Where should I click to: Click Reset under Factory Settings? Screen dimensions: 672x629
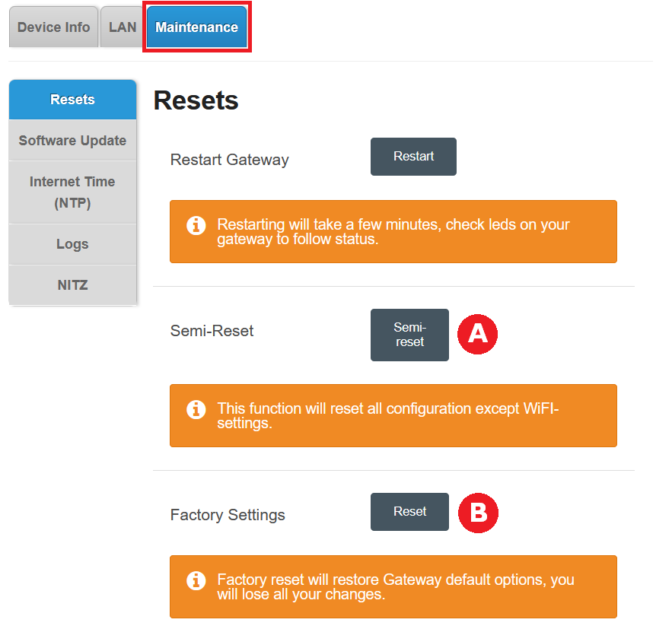409,512
